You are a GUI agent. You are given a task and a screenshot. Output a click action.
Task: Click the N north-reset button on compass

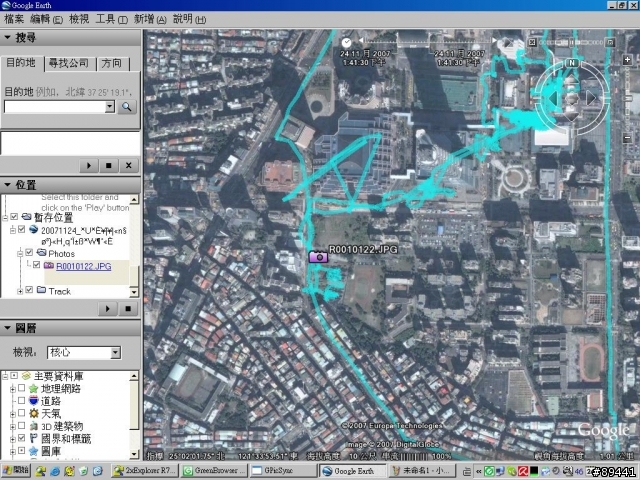(572, 62)
